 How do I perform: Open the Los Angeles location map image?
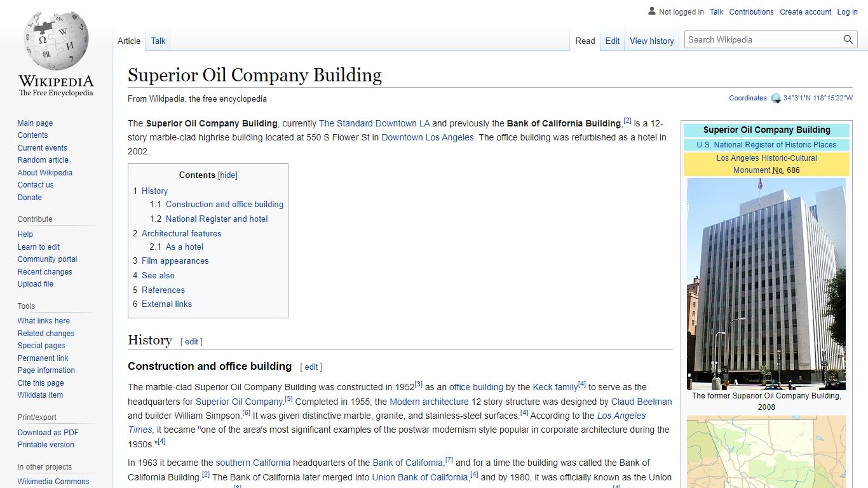[x=766, y=452]
